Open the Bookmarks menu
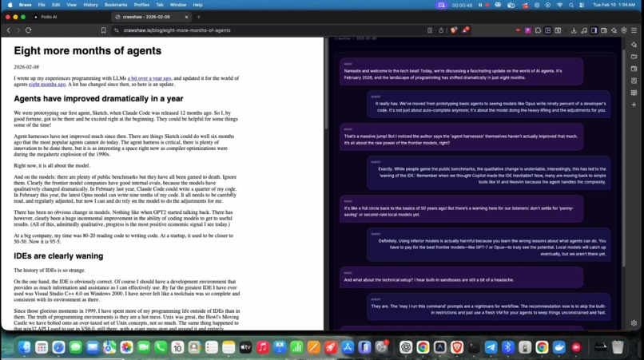This screenshot has width=644, height=360. [116, 5]
